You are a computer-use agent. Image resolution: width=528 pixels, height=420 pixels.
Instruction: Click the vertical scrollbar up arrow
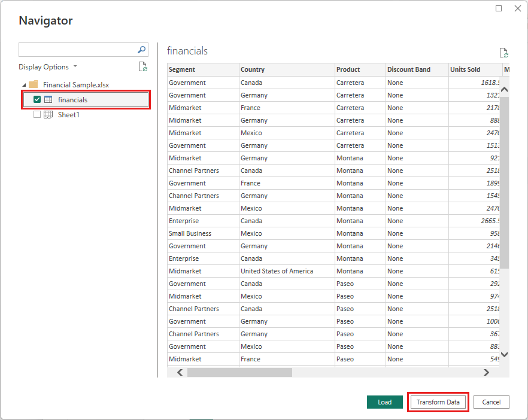(505, 90)
